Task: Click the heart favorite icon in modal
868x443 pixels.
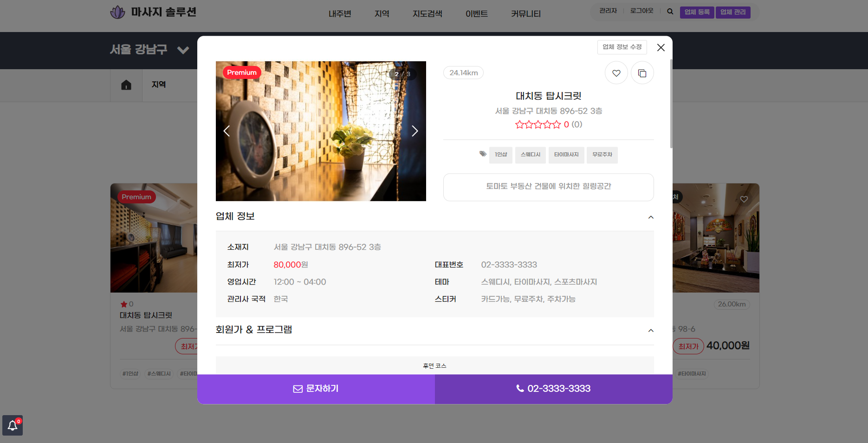Action: click(x=616, y=73)
